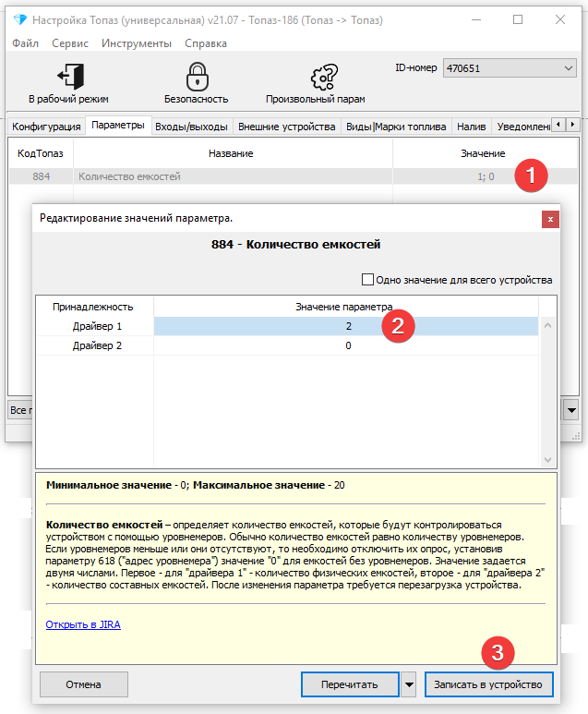Switch to the 'Входы/выходы' tab
The height and width of the screenshot is (714, 588).
coord(192,127)
